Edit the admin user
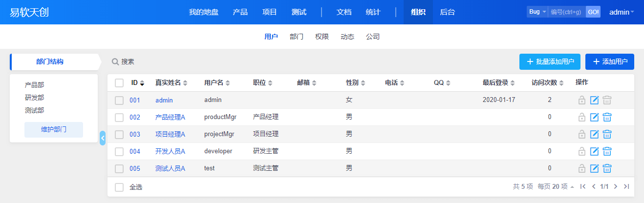This screenshot has height=203, width=644. point(595,100)
